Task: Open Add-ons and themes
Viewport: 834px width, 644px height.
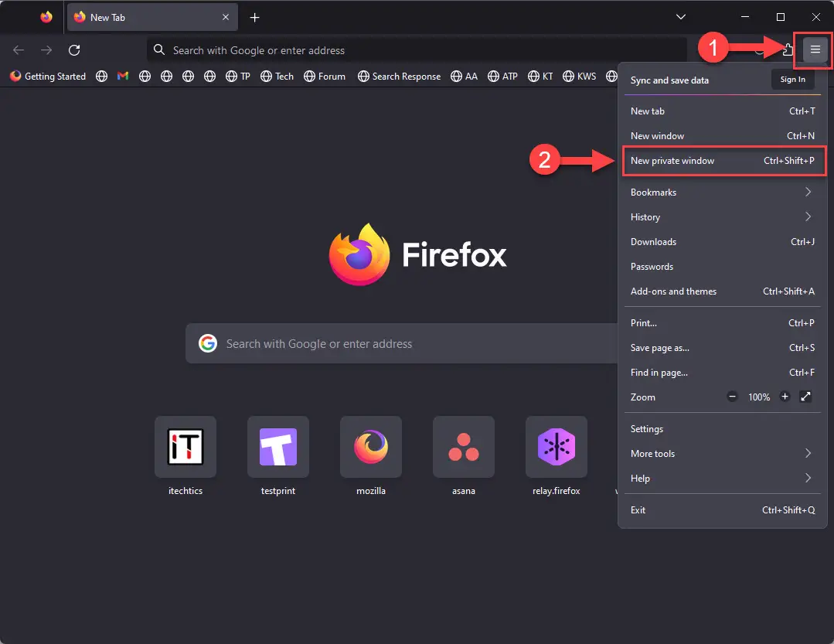Action: (722, 291)
